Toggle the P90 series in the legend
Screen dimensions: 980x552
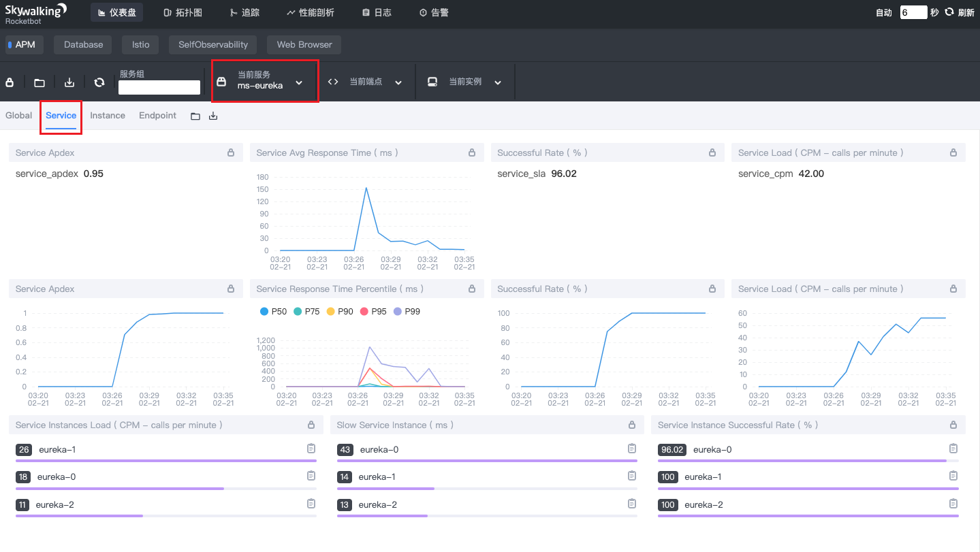341,312
